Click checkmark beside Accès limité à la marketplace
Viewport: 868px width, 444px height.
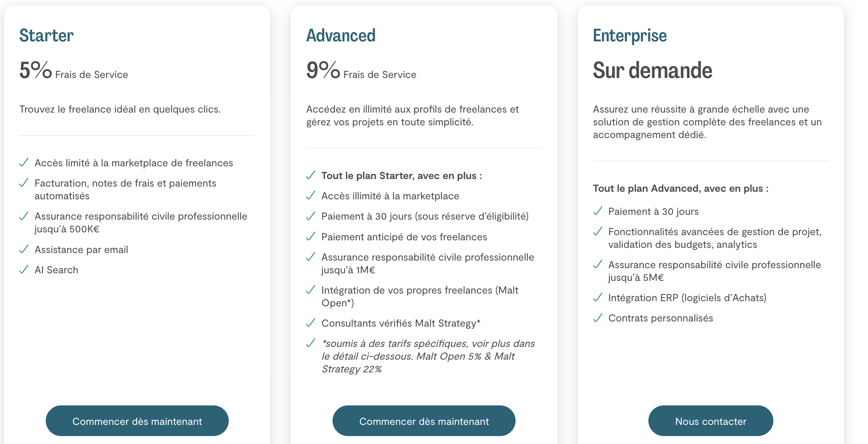(x=24, y=163)
